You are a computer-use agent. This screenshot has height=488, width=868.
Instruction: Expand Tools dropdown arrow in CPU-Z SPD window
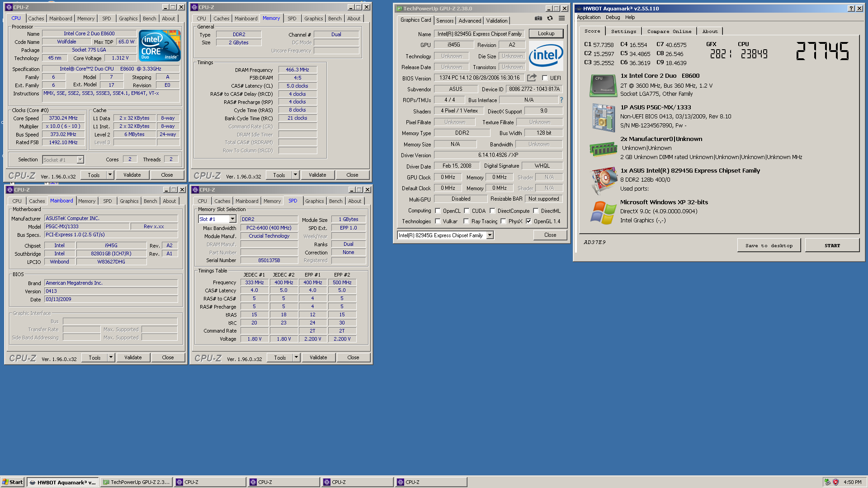296,357
